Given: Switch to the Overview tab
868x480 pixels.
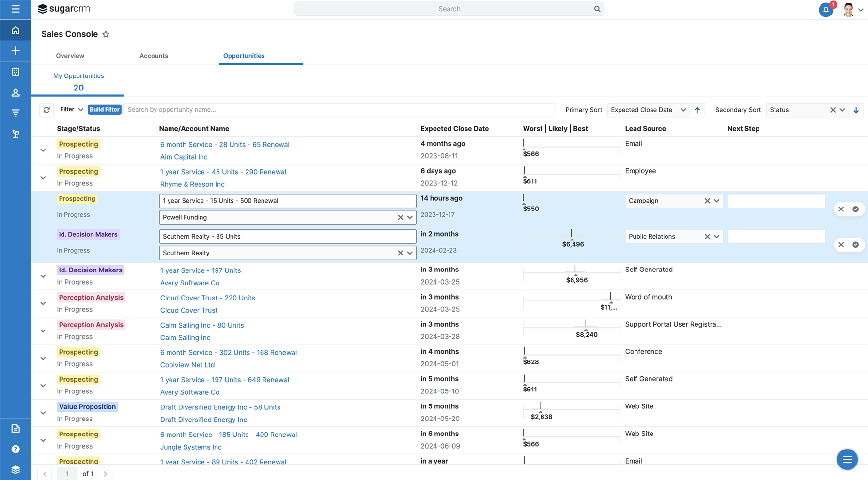Looking at the screenshot, I should pyautogui.click(x=70, y=56).
